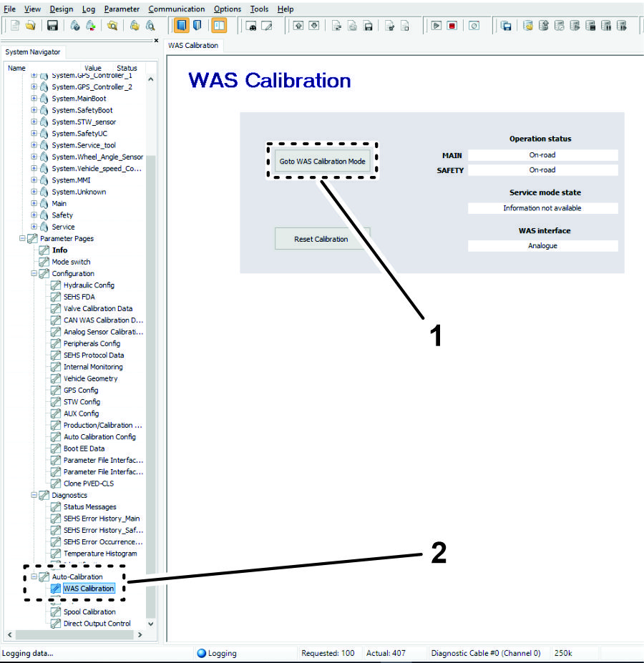Click the open folder toolbar icon

point(30,26)
